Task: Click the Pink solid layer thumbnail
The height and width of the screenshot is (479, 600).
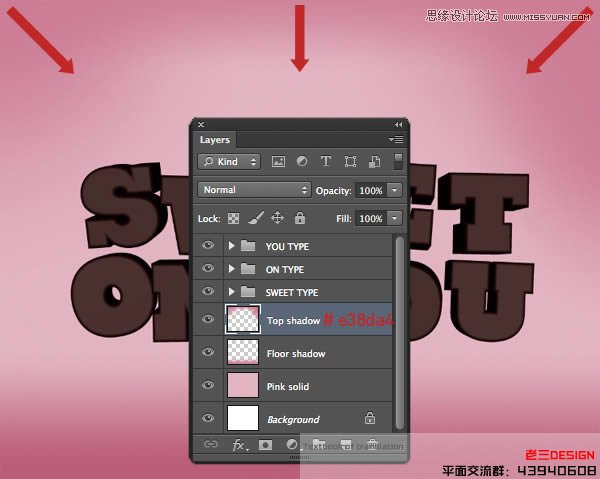Action: pos(243,386)
